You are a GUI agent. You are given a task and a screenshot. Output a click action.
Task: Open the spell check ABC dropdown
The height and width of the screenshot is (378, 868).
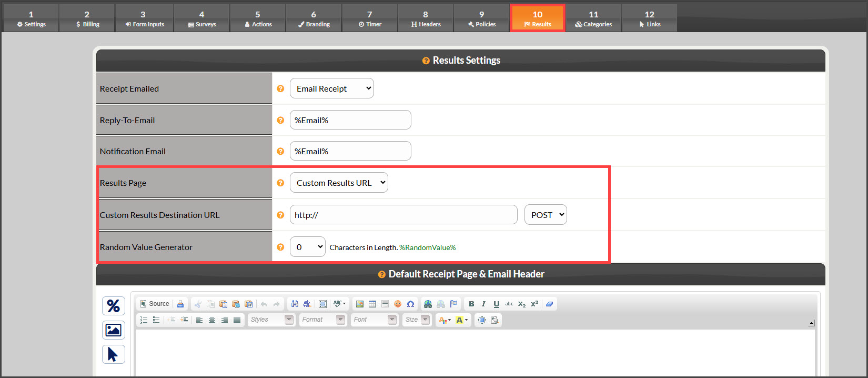pos(340,304)
